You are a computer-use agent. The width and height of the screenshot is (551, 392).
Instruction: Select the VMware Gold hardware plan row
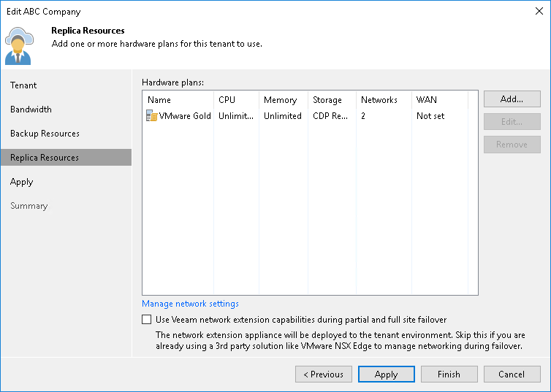click(292, 116)
